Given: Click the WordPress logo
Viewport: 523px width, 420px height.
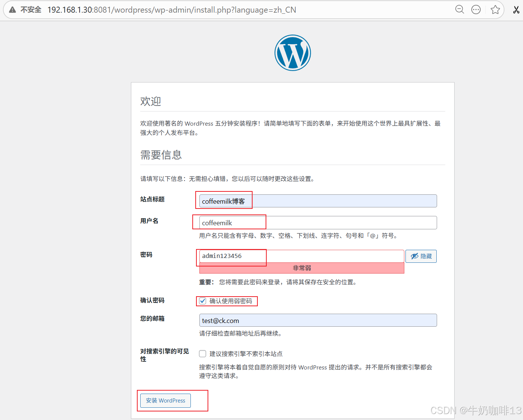Looking at the screenshot, I should click(x=293, y=53).
